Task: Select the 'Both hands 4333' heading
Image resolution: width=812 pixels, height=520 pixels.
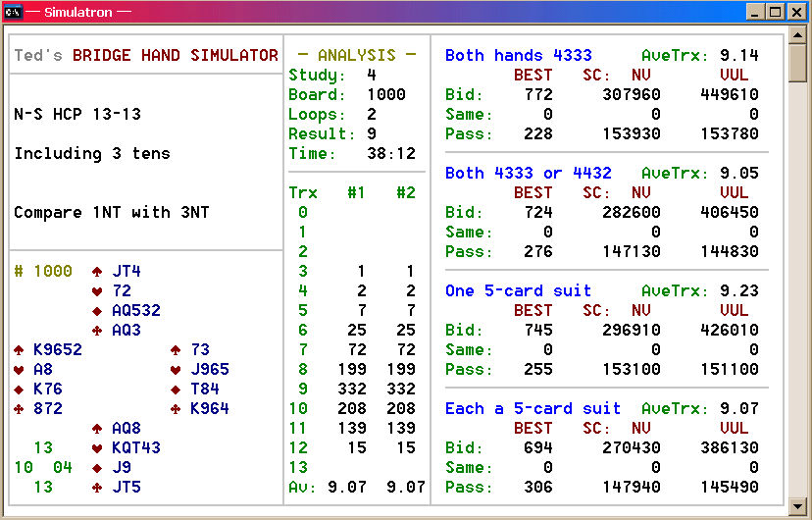Action: 518,56
